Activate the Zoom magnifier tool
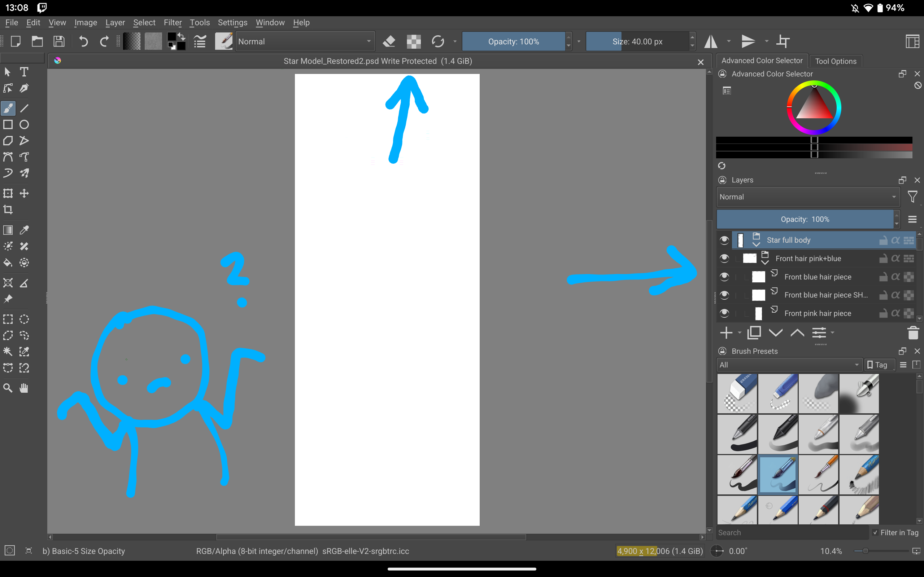924x577 pixels. (8, 388)
